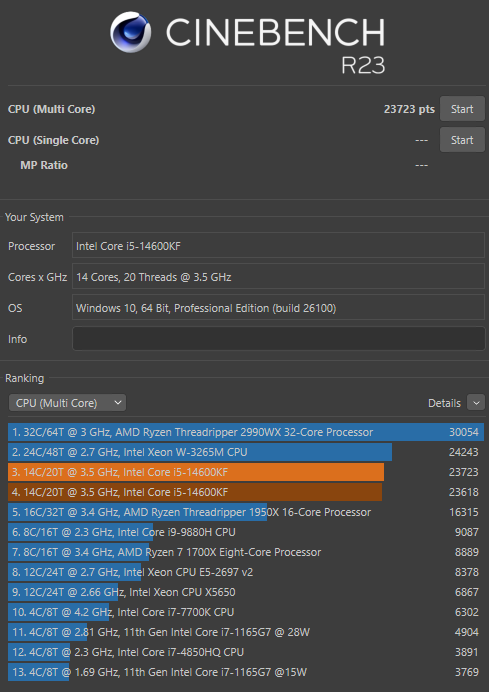Viewport: 489px width, 692px height.
Task: Select the Core i7-7700K ranking row
Action: 246,612
